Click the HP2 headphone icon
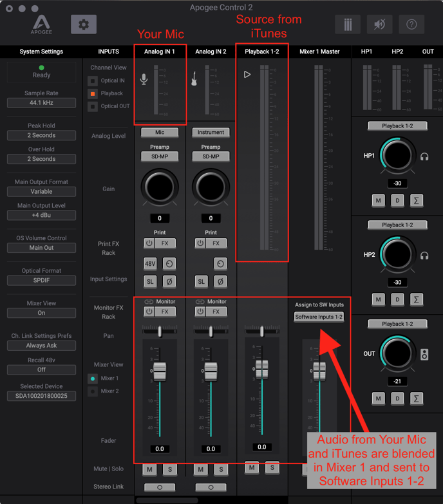Screen dimensions: 443x504 point(424,256)
